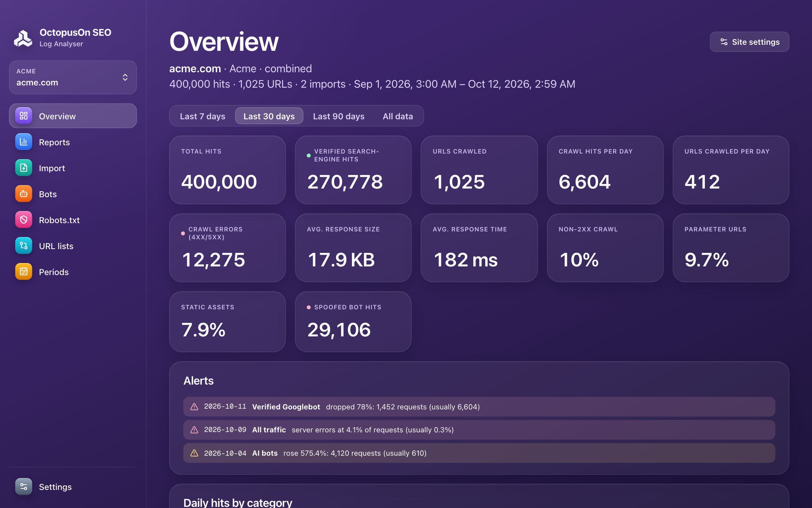Open the Crawl Errors (4xx/5xx) card

point(227,248)
